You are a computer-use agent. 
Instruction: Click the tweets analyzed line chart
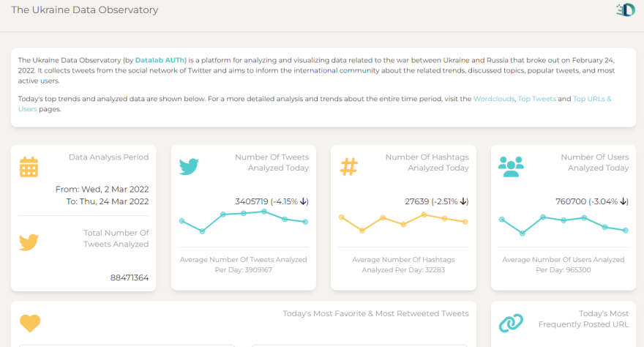click(243, 220)
